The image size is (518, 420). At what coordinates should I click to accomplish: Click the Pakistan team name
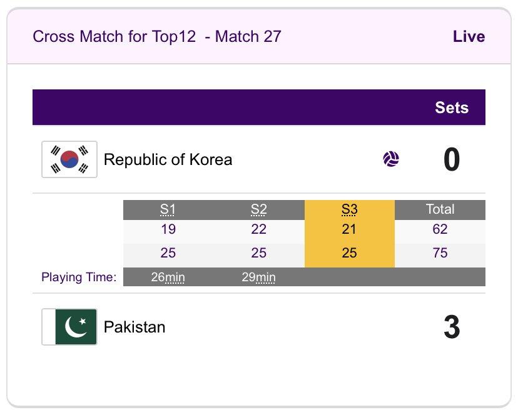(135, 327)
